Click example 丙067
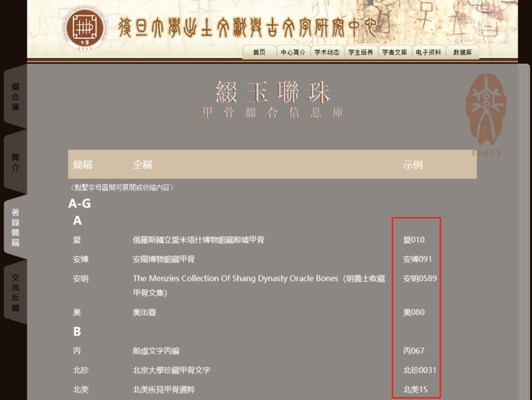532x400 pixels. click(414, 351)
